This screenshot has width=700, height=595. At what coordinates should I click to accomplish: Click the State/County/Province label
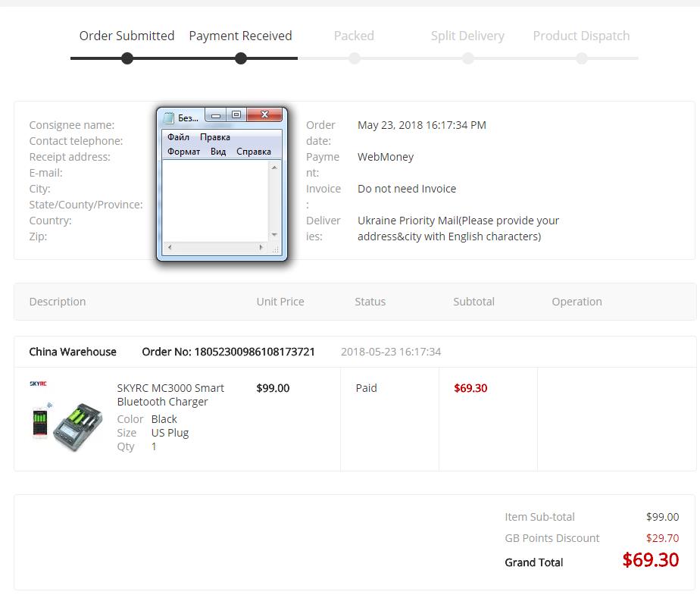86,205
